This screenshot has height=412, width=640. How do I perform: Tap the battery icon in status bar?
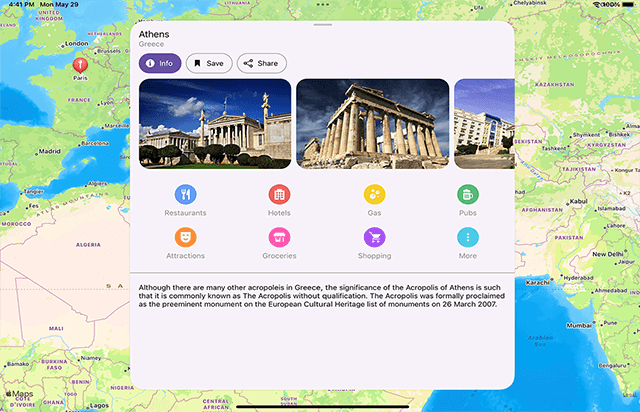(x=627, y=5)
